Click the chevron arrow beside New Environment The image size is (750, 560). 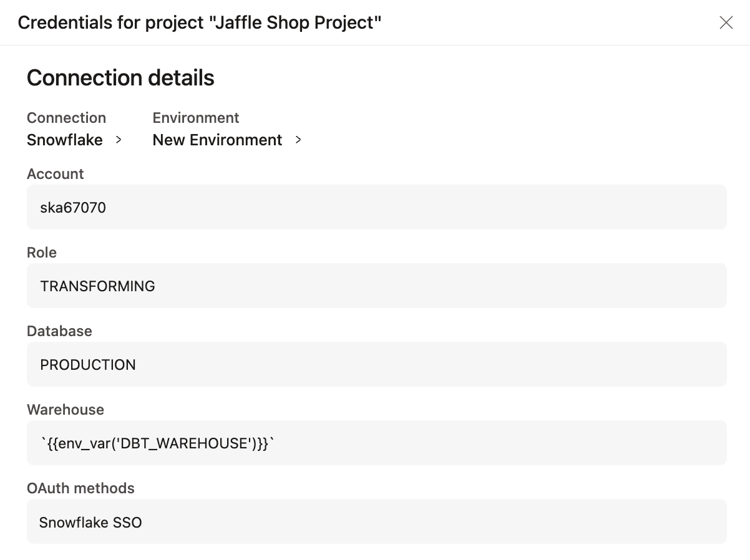click(298, 140)
